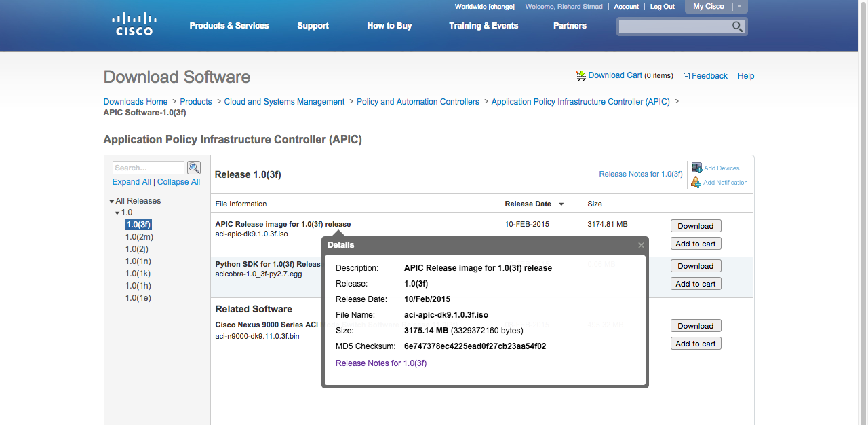The image size is (868, 425).
Task: Close the Details popup
Action: 641,245
